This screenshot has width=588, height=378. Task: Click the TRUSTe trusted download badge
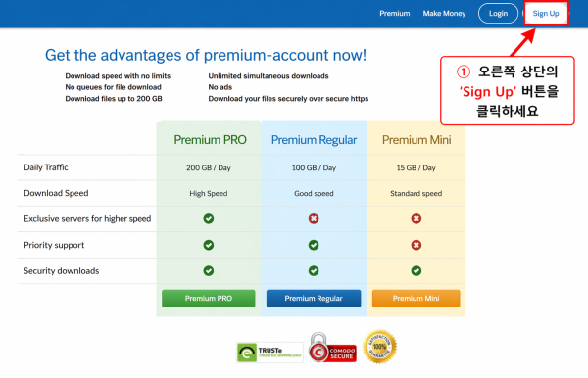pyautogui.click(x=269, y=353)
